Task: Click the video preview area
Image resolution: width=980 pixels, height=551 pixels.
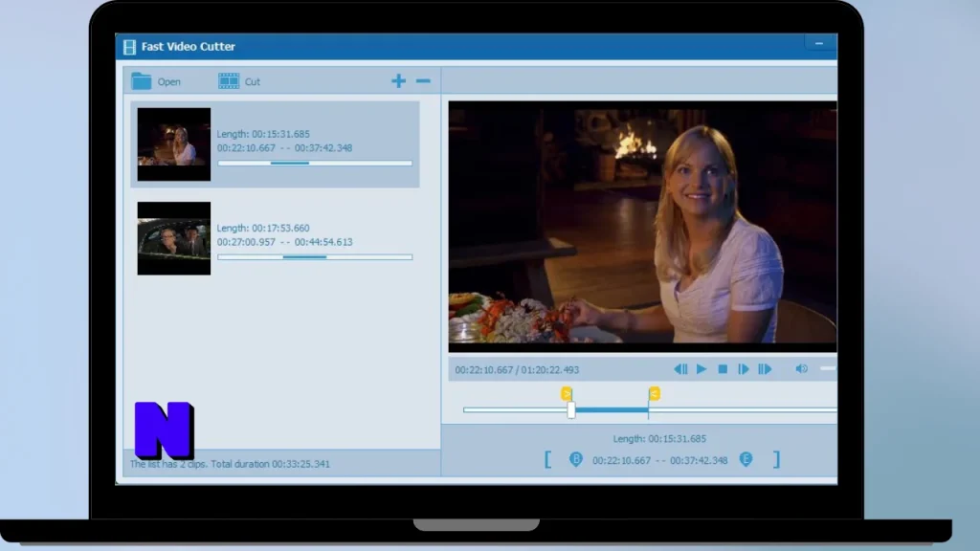Action: click(x=642, y=226)
